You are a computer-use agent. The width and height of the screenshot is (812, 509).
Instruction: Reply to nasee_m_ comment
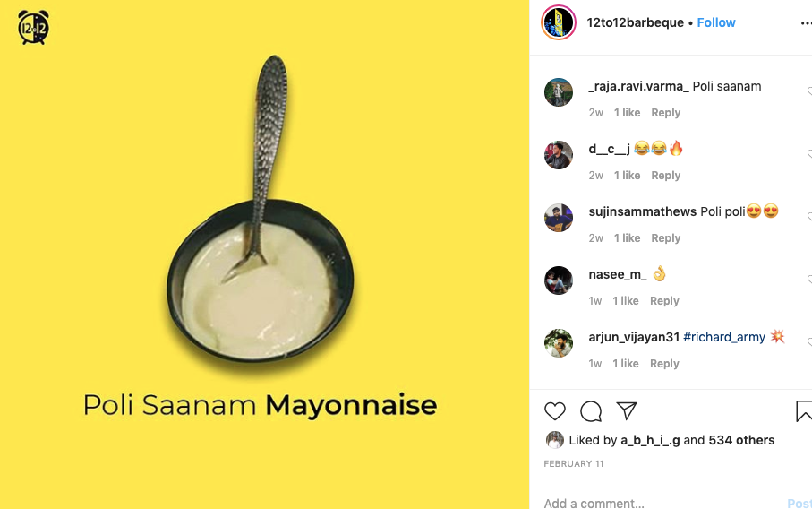664,300
